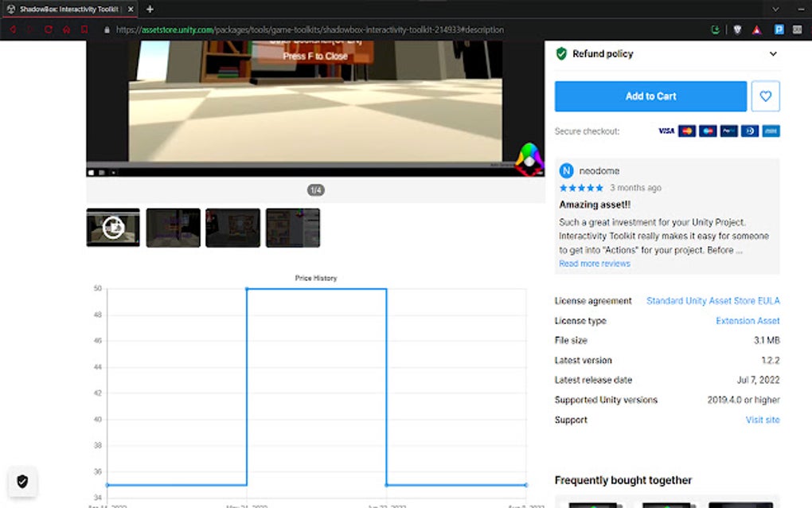Click the privacy shield badge in bottom-left corner

coord(22,482)
